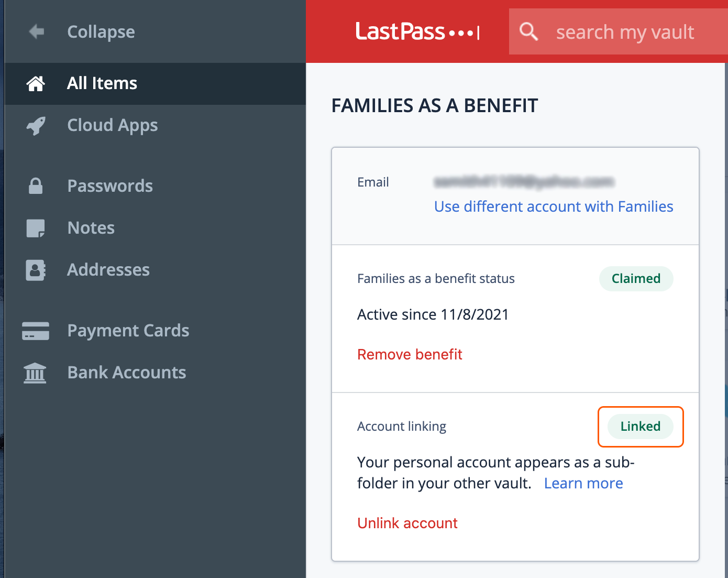Select the Passwords sidebar entry
The height and width of the screenshot is (578, 728).
point(110,186)
